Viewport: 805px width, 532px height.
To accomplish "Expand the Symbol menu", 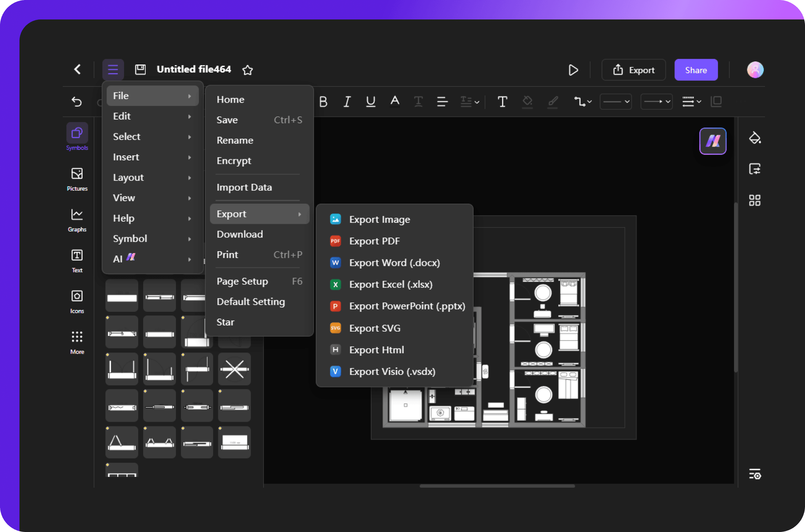I will [153, 239].
